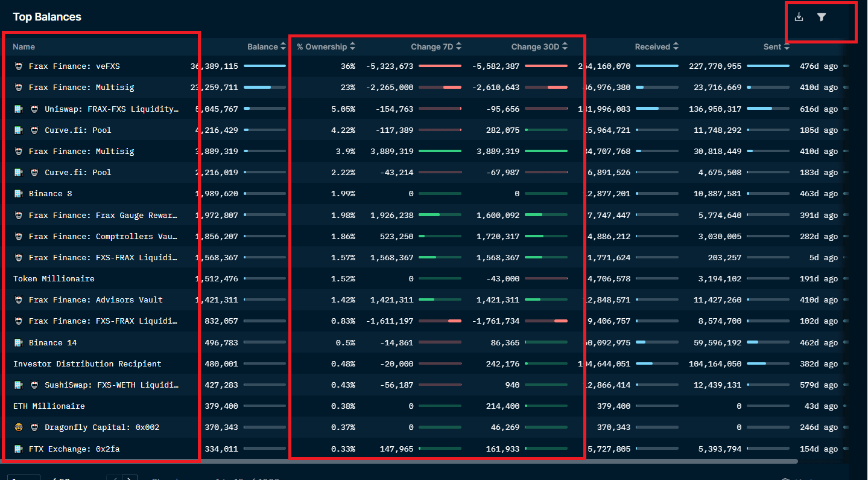This screenshot has width=868, height=480.
Task: Click the page number input field
Action: tap(24, 477)
